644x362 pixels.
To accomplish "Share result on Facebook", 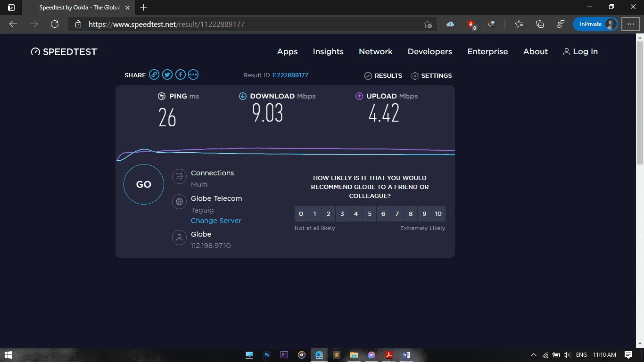I will [x=180, y=74].
